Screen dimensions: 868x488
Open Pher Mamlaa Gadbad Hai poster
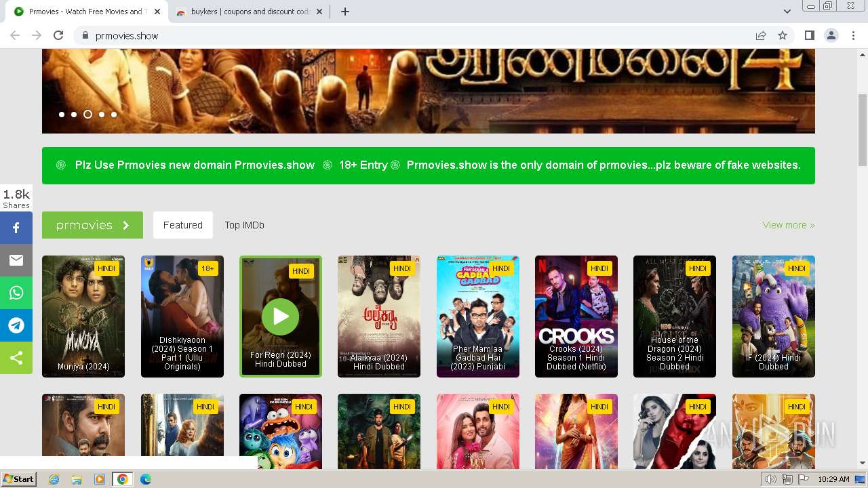[x=478, y=317]
